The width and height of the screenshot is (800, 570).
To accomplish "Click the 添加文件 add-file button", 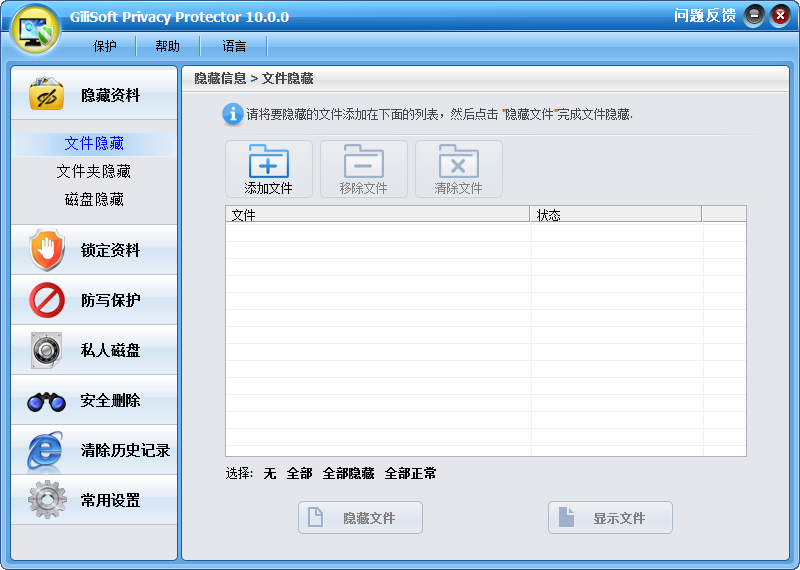I will click(x=269, y=169).
